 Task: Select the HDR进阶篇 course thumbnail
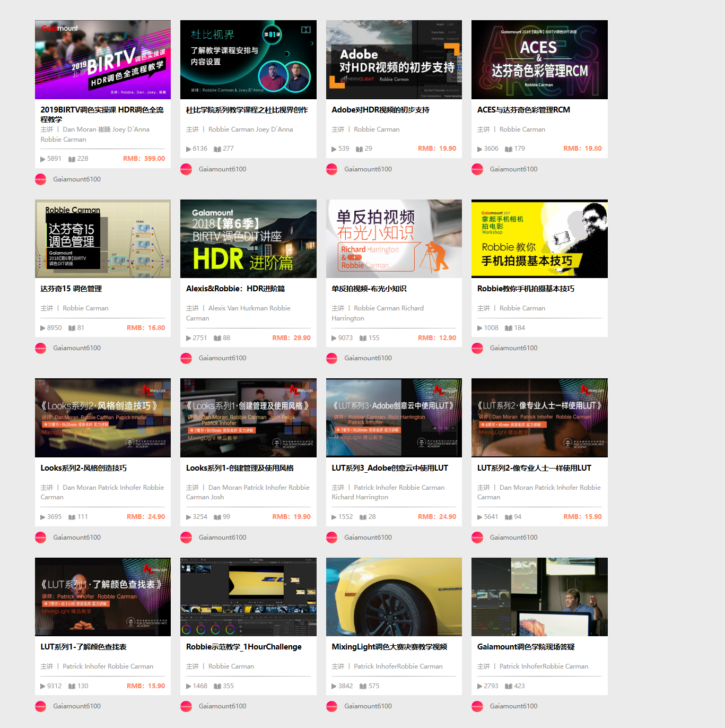(248, 239)
